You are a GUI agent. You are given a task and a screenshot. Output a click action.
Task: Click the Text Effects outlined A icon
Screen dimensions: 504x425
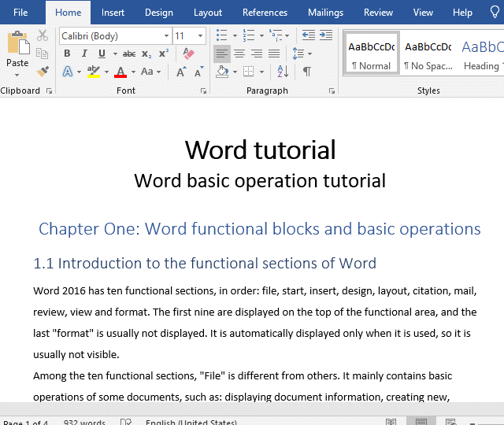68,72
